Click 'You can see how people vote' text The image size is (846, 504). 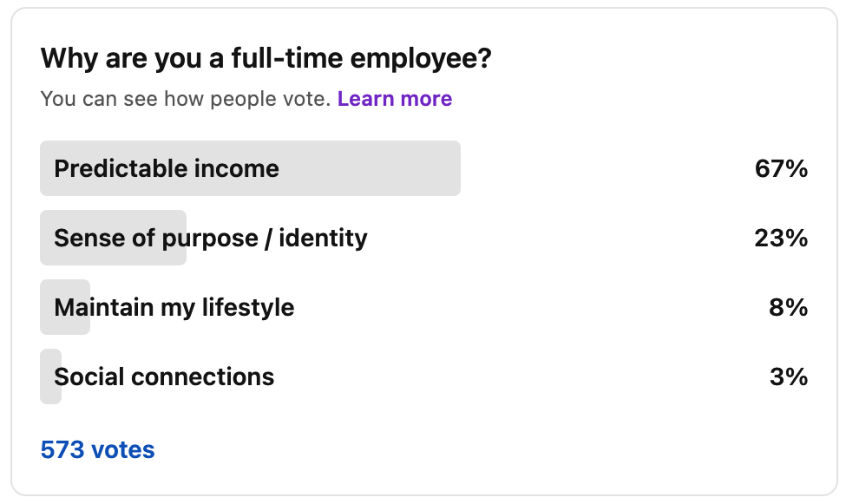186,99
